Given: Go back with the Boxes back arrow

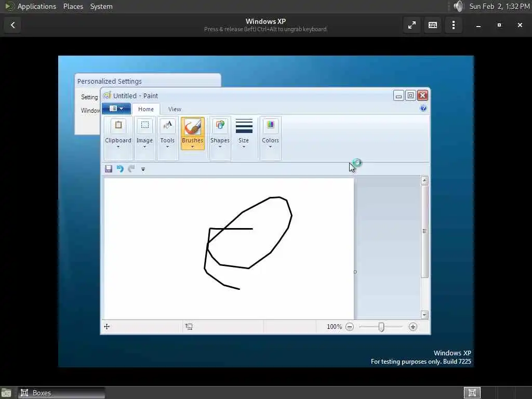Looking at the screenshot, I should (x=13, y=25).
